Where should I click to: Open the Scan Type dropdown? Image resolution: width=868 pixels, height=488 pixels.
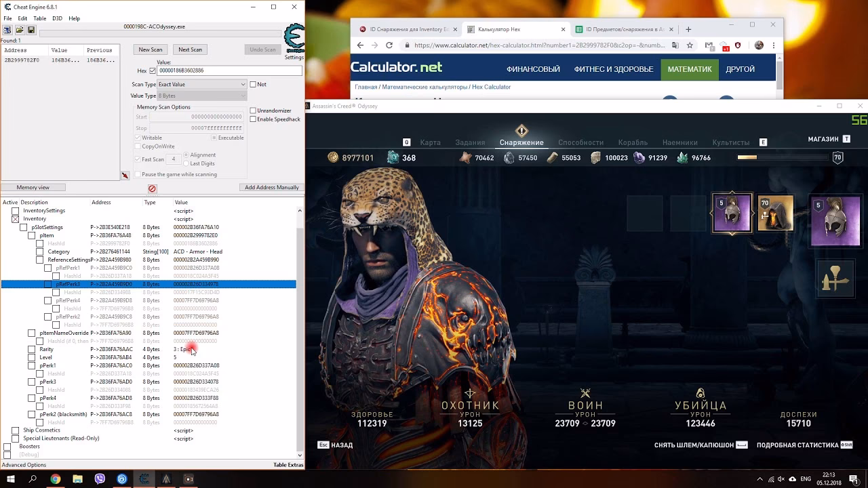pyautogui.click(x=201, y=84)
